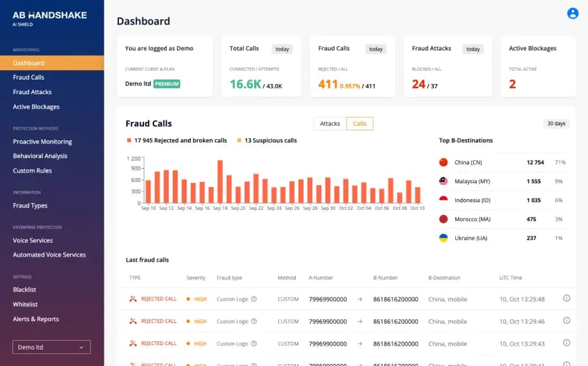The width and height of the screenshot is (588, 366).
Task: Click the Indonesia (ID) destination name
Action: pyautogui.click(x=472, y=200)
